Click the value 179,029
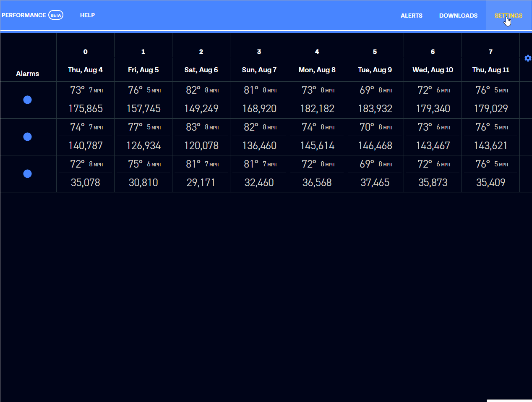The image size is (532, 402). (x=491, y=109)
